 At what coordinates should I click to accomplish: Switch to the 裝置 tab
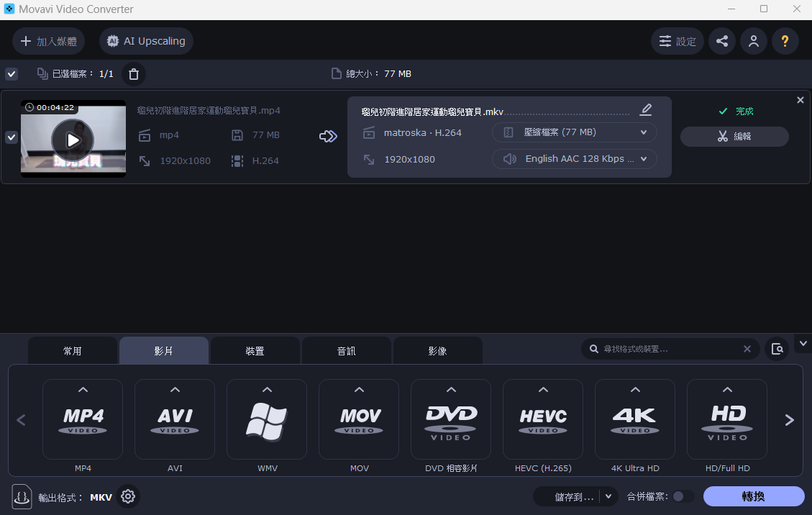pyautogui.click(x=255, y=351)
